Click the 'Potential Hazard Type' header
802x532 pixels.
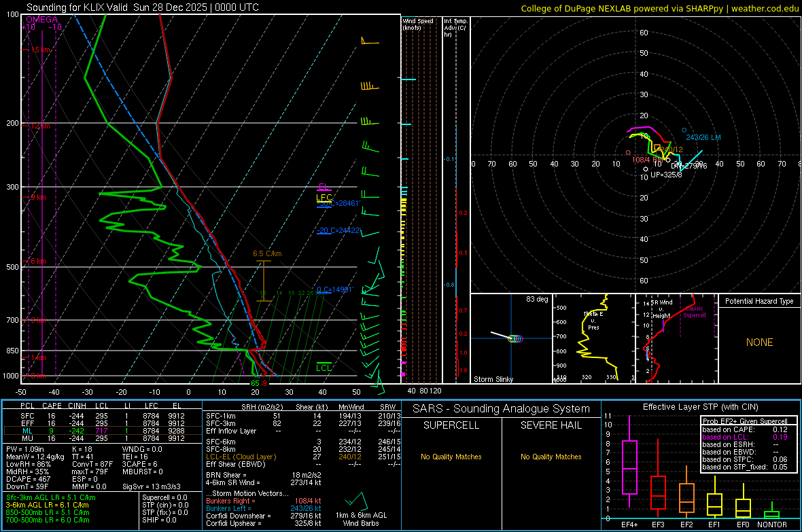759,301
